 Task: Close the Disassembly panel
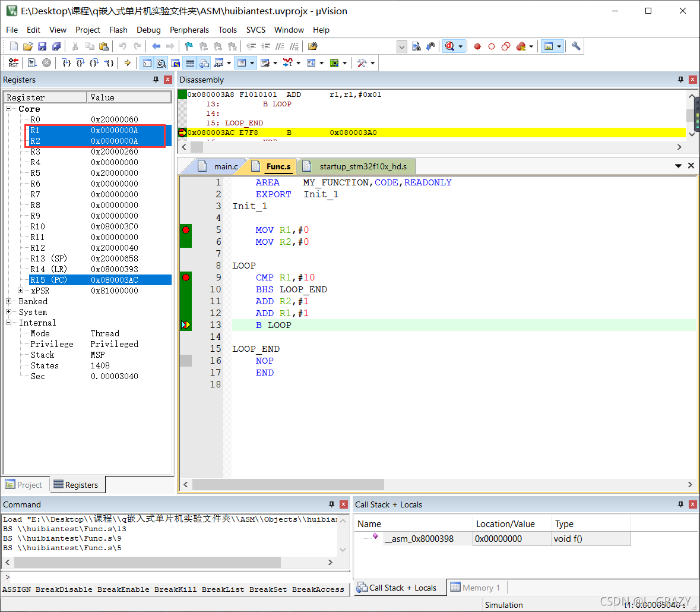(x=692, y=80)
